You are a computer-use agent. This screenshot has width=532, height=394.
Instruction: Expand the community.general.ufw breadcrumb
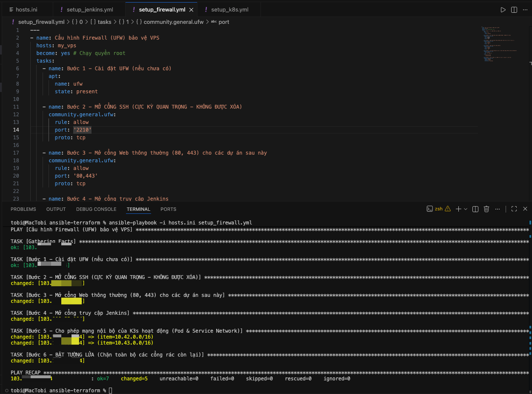[174, 22]
